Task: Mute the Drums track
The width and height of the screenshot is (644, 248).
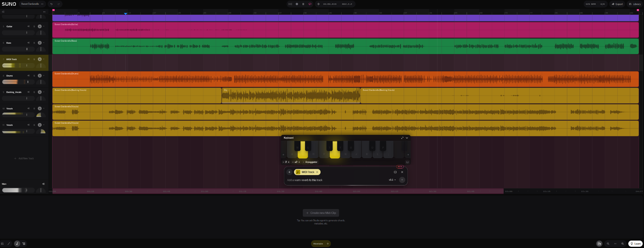Action: 28,76
